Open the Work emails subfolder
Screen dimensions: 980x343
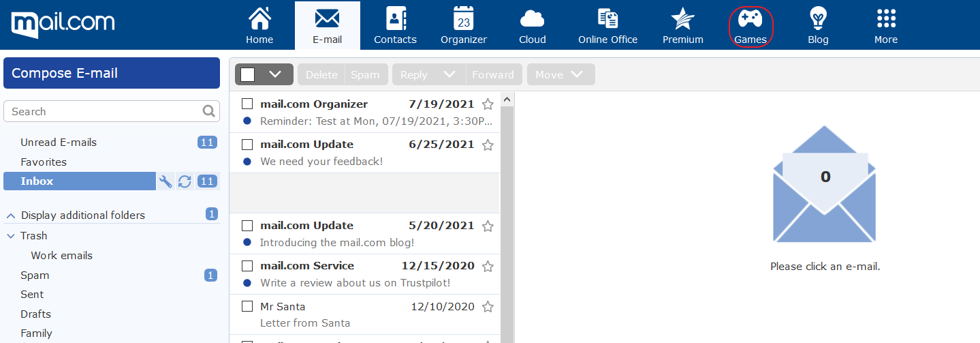point(61,256)
